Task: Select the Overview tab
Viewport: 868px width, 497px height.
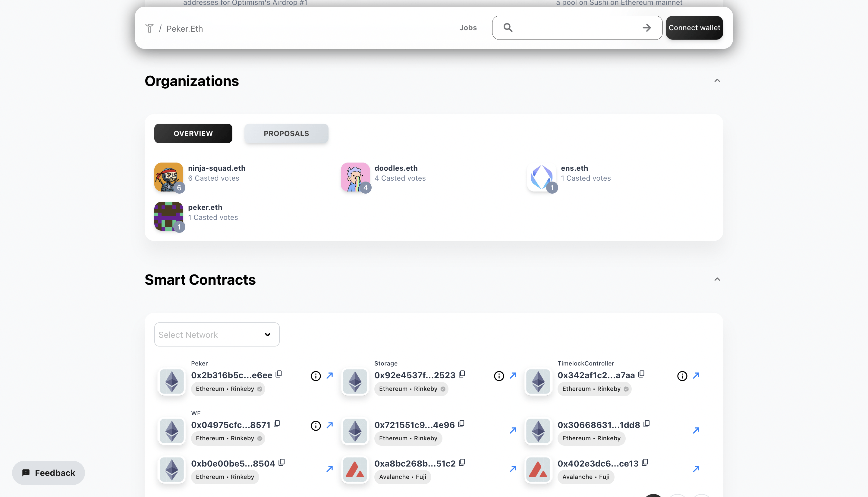Action: (x=193, y=134)
